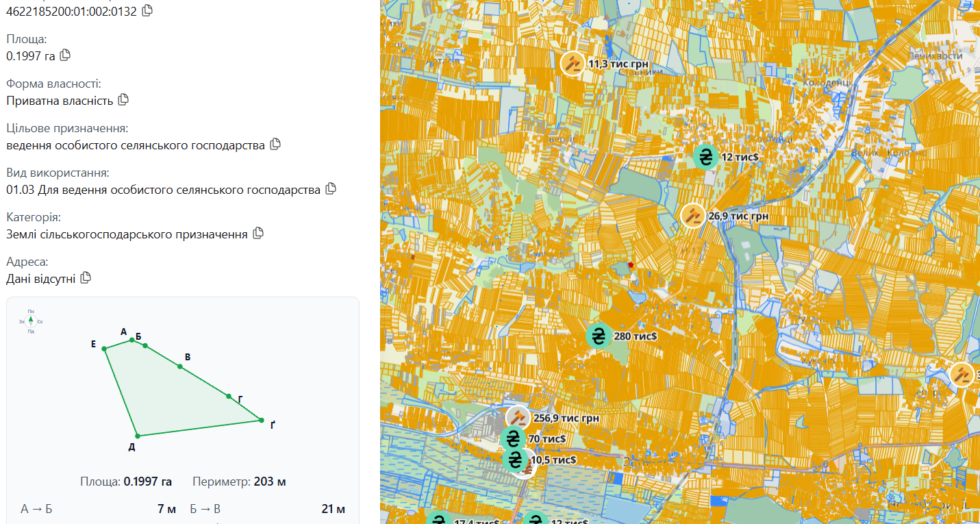Click the Б → В 21 м segment row
The height and width of the screenshot is (524, 980).
[268, 509]
